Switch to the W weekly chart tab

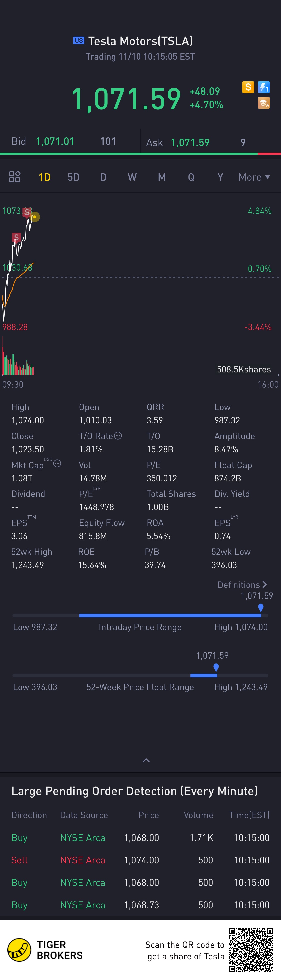(132, 177)
